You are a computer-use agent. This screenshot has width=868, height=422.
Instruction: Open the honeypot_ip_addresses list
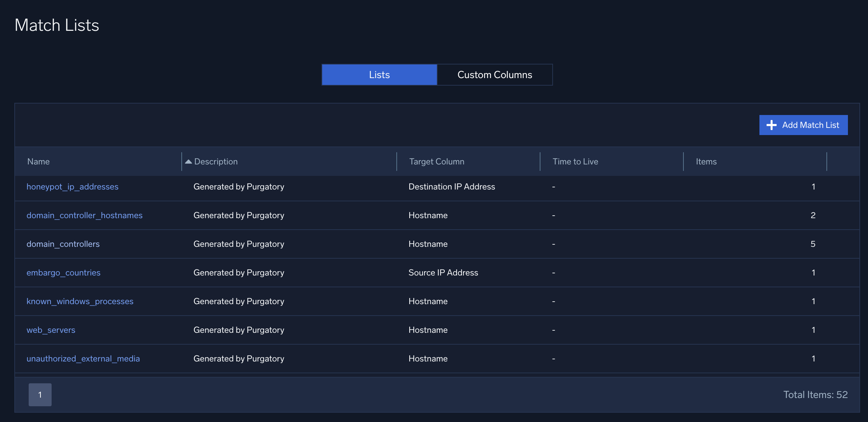point(72,186)
